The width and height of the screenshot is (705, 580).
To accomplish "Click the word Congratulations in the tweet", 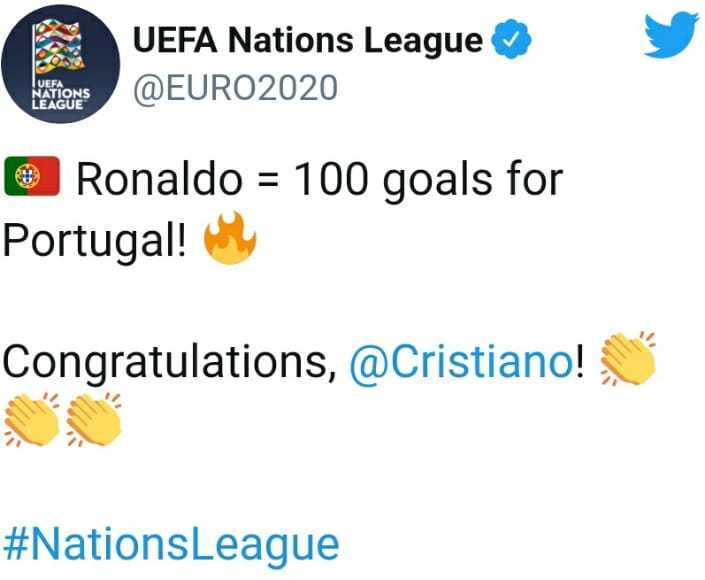I will point(170,362).
